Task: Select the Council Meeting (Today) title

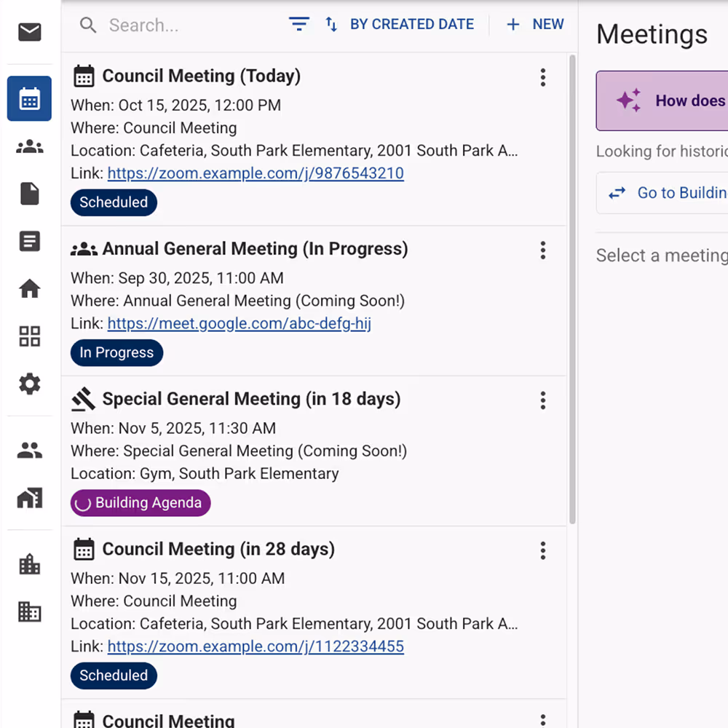Action: 202,76
